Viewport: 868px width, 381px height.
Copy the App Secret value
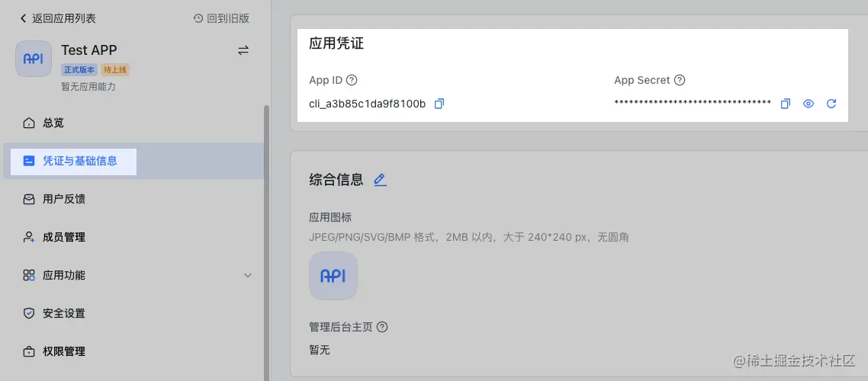tap(785, 104)
